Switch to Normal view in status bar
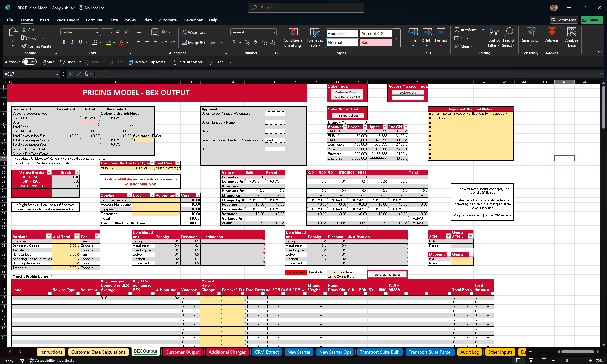 518,361
